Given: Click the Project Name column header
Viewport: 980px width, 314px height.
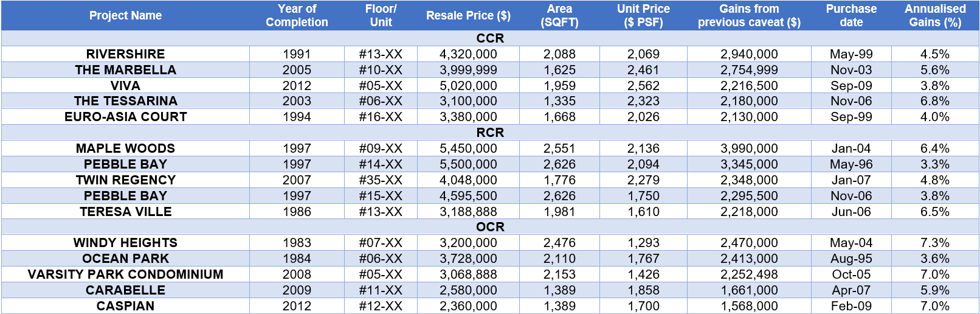Looking at the screenshot, I should [x=125, y=15].
